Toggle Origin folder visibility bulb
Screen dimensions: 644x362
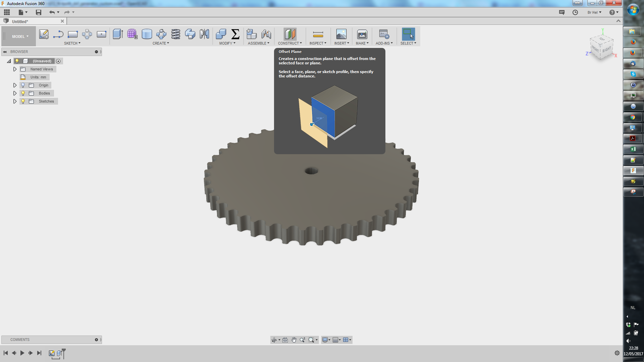pyautogui.click(x=23, y=85)
